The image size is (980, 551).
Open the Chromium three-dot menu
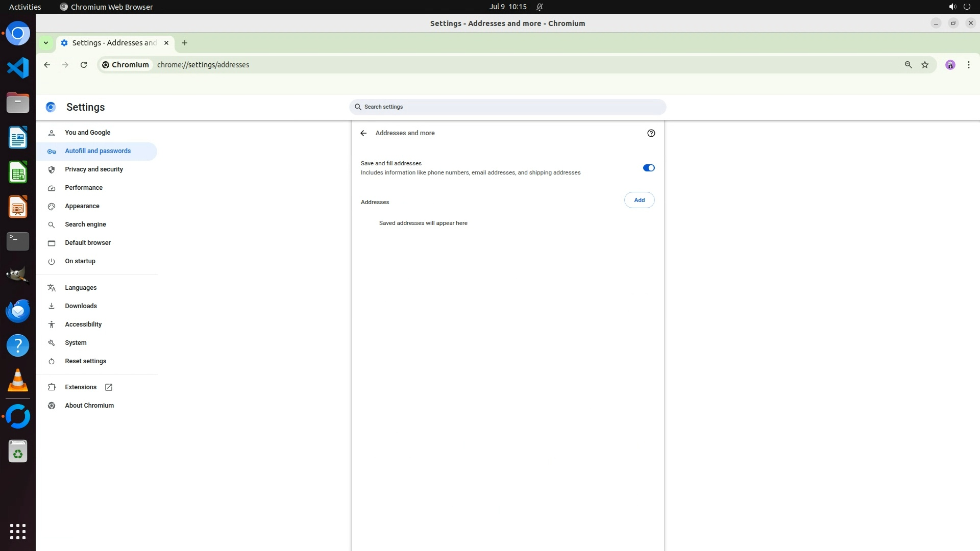click(968, 65)
